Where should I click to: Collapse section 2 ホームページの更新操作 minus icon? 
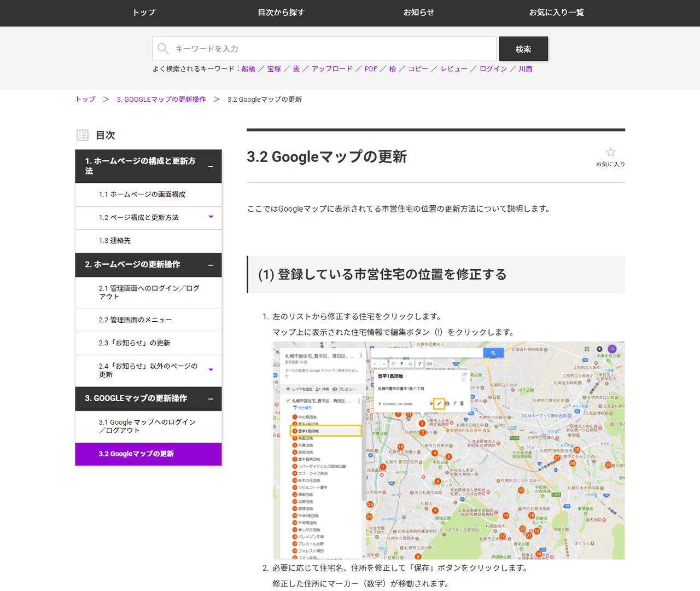coord(211,265)
